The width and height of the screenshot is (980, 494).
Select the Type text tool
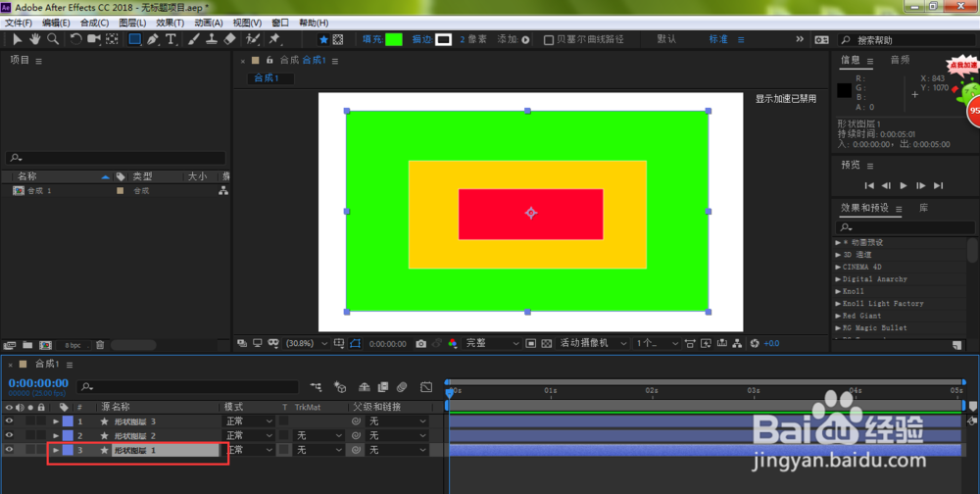point(171,39)
